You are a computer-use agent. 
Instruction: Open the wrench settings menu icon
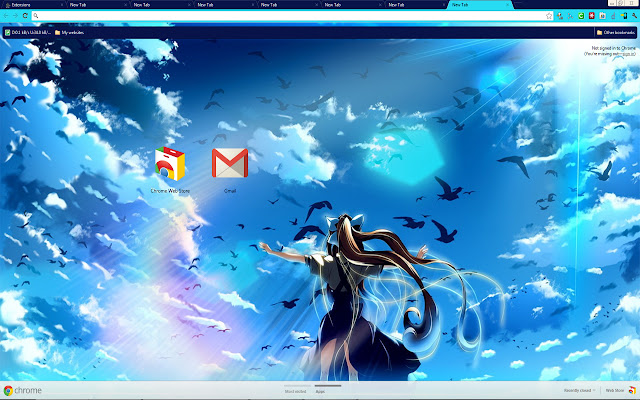click(635, 16)
